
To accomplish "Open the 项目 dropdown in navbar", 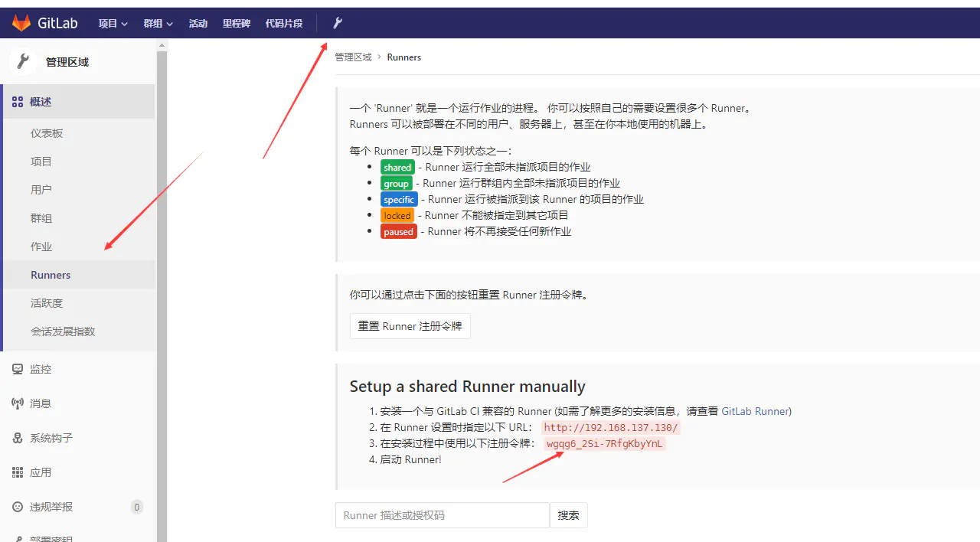I will (113, 23).
